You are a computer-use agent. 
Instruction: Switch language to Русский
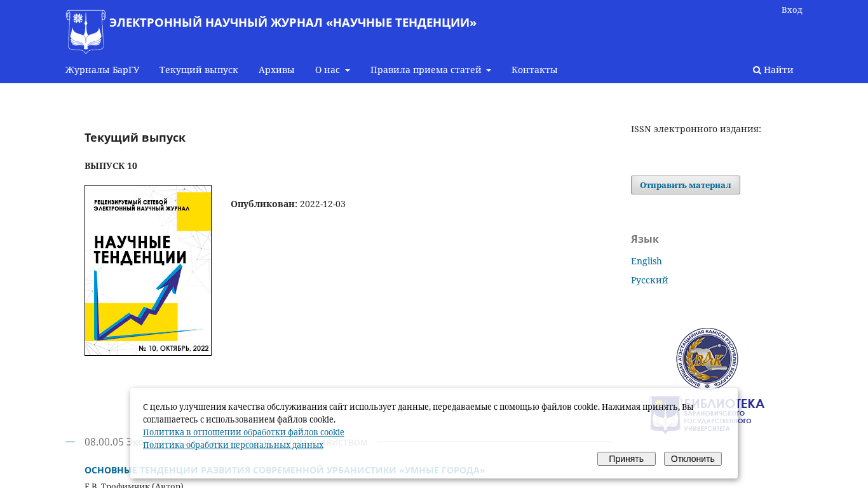pyautogui.click(x=649, y=280)
